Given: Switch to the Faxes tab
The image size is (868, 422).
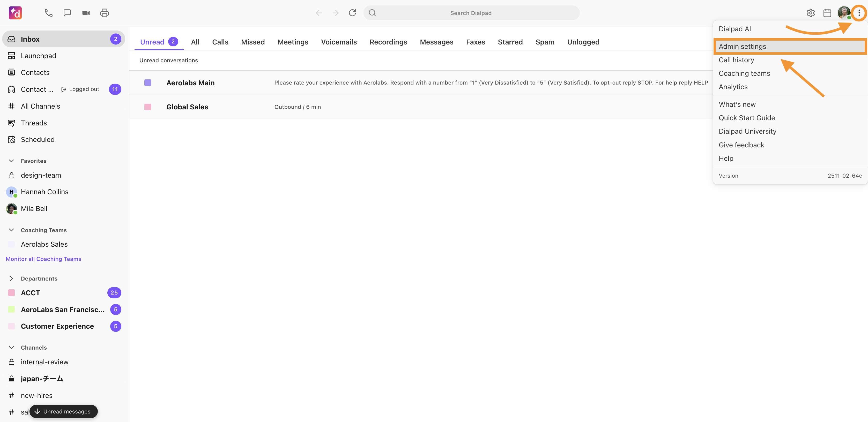Looking at the screenshot, I should coord(476,42).
